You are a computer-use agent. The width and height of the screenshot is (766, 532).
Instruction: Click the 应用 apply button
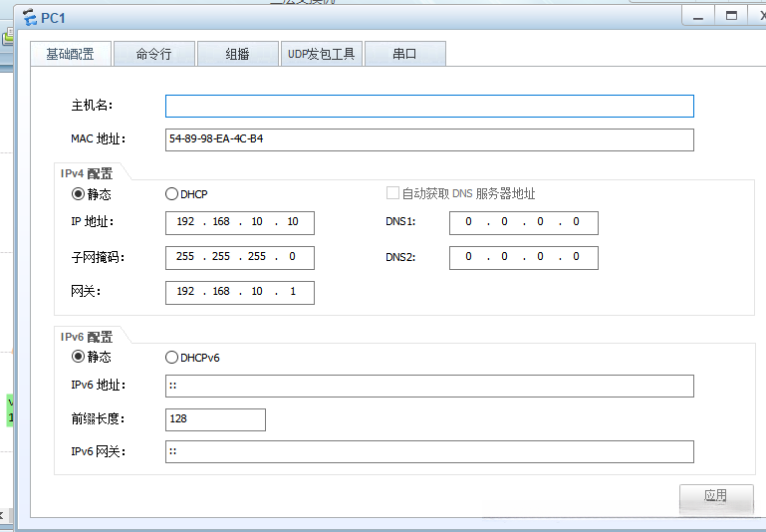(716, 498)
